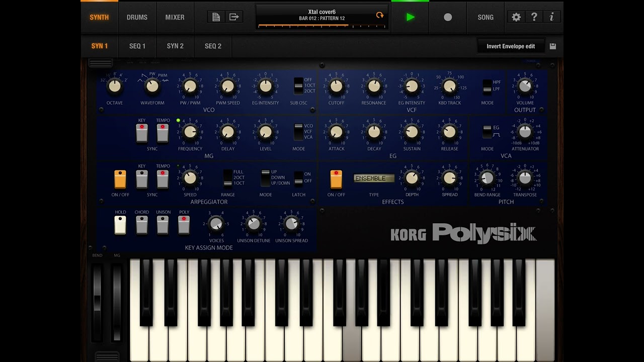Click the MG FREQUENCY knob
The width and height of the screenshot is (644, 362).
190,132
